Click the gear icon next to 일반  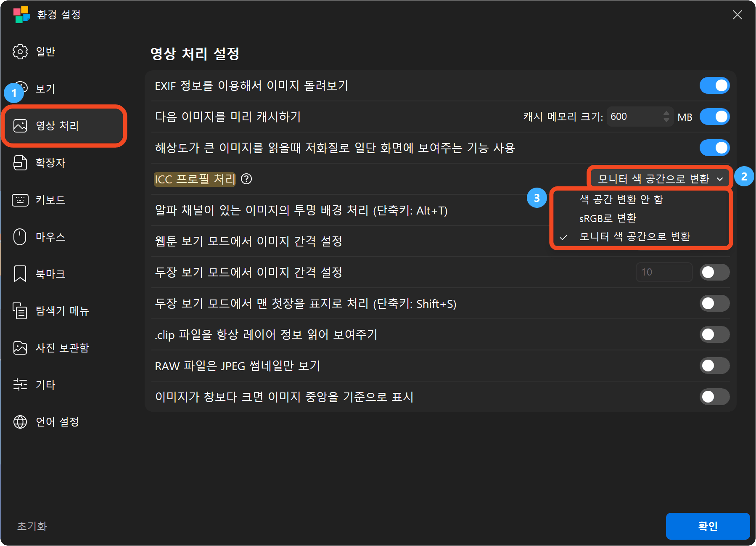[x=20, y=52]
